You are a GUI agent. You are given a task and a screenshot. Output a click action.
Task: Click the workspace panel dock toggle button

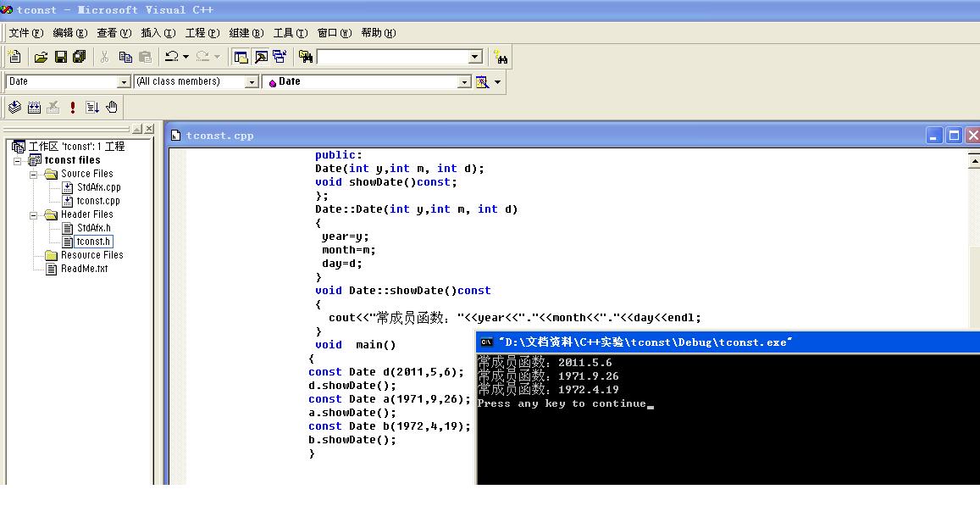[137, 129]
